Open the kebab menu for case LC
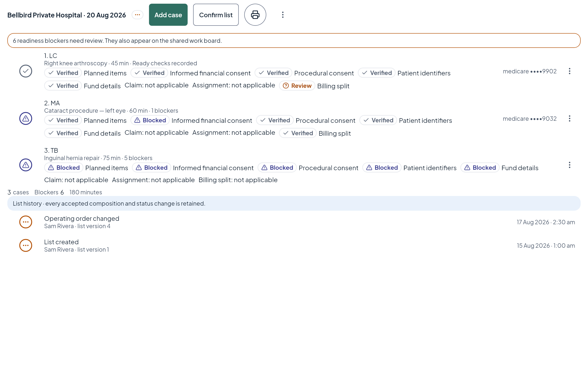Screen dimensions: 588x368 tap(569, 71)
